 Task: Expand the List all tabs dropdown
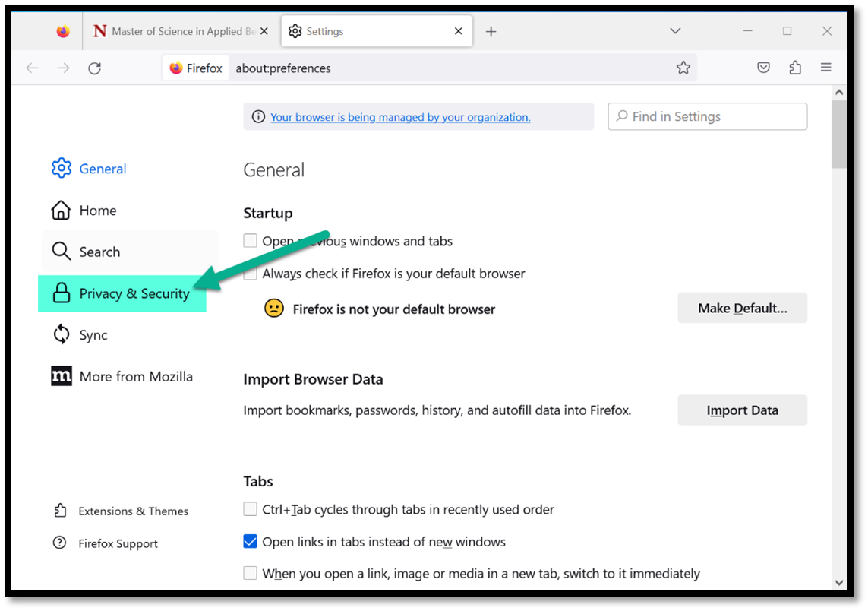[674, 32]
